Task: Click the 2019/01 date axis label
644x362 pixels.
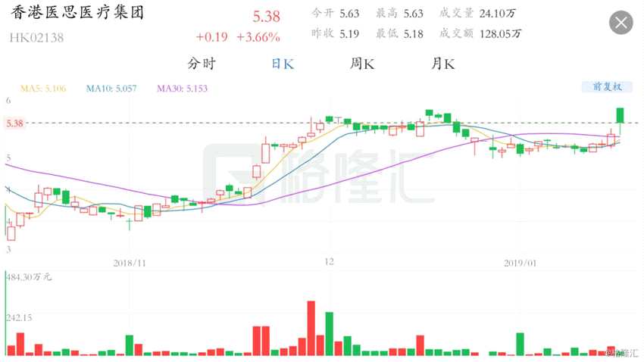Action: coord(520,263)
